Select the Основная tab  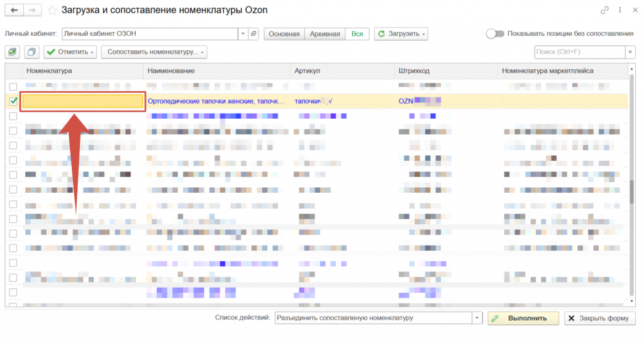coord(284,34)
